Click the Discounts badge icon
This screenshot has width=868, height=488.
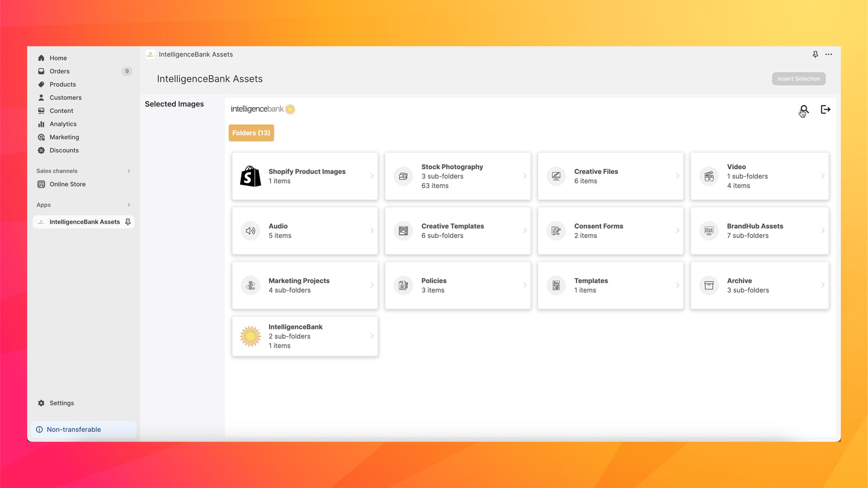(x=41, y=150)
